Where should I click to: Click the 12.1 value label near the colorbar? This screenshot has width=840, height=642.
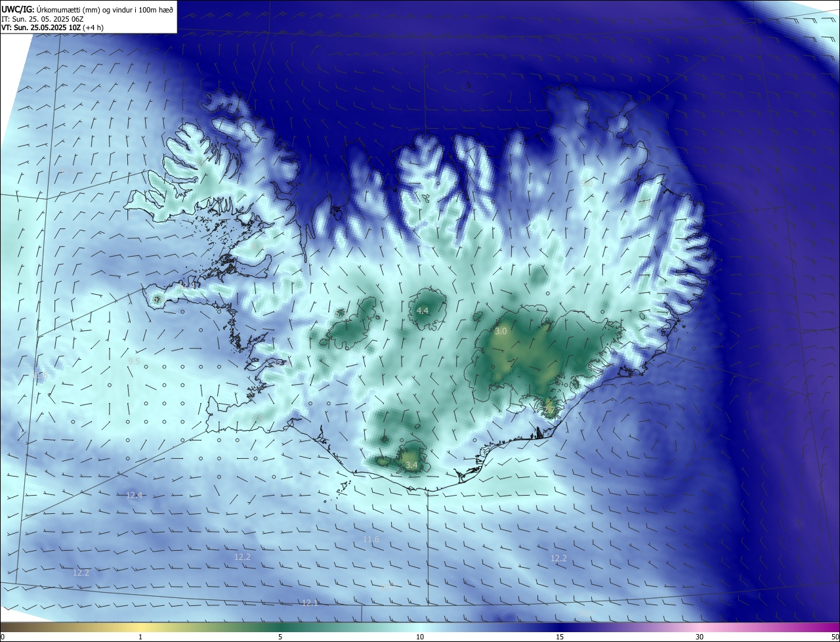(310, 603)
